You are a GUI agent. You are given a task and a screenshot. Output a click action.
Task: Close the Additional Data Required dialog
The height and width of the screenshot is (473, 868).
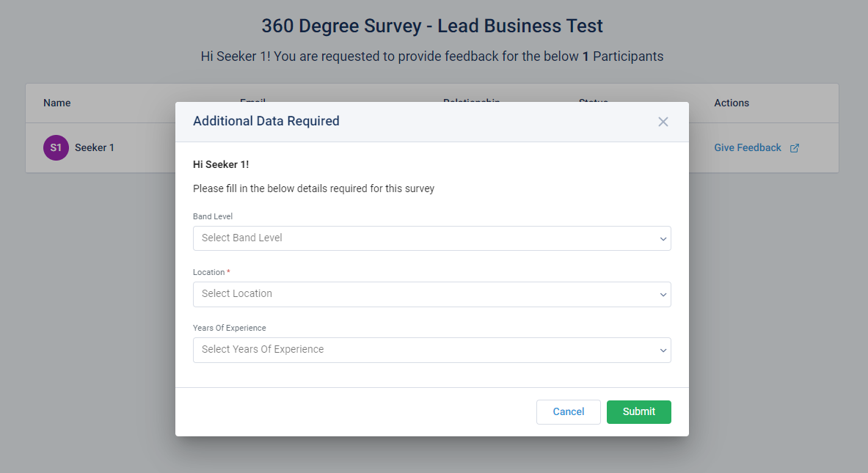tap(663, 122)
